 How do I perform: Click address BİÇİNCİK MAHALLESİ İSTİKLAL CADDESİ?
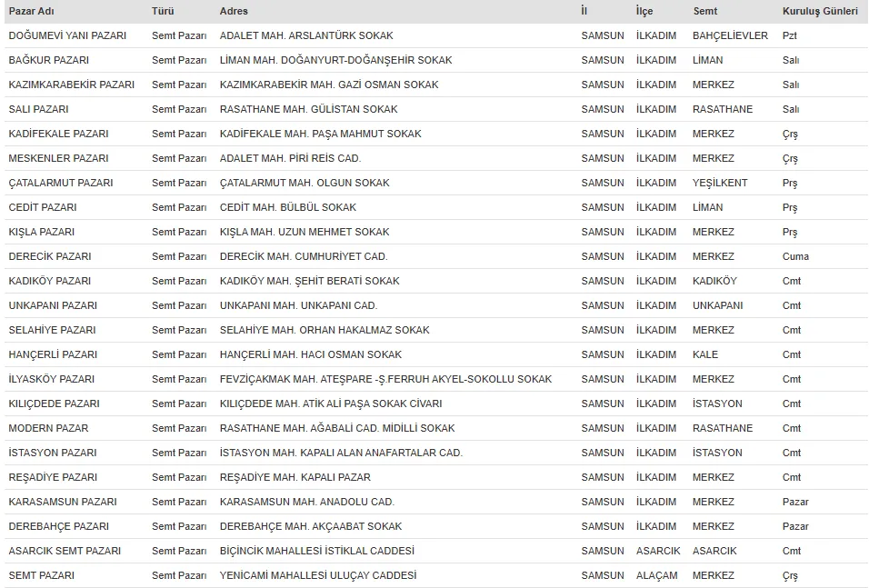point(317,551)
